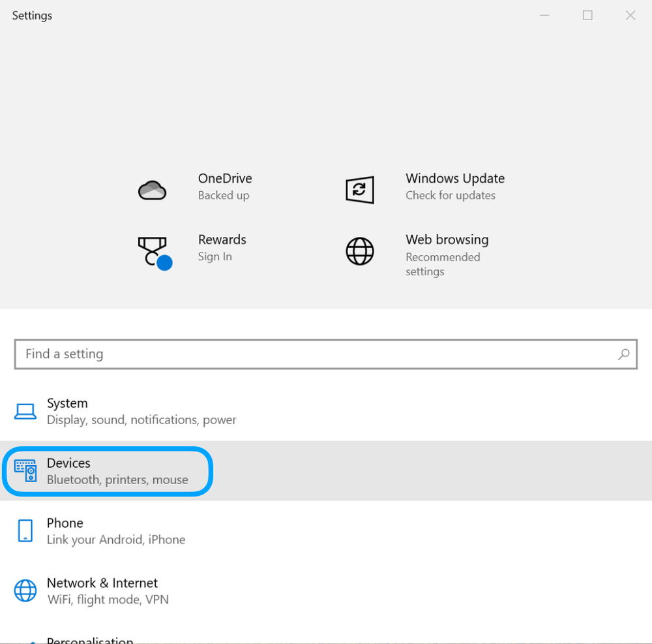Click the magnifying glass in the search box

point(623,354)
